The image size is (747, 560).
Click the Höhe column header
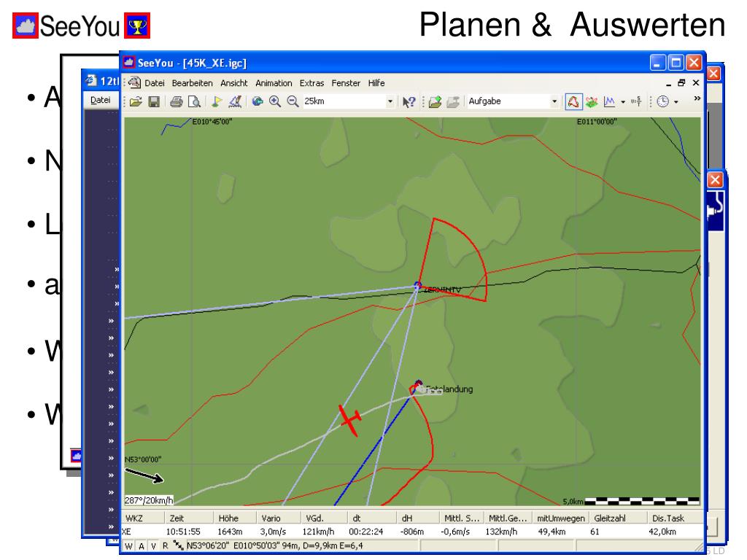[234, 518]
